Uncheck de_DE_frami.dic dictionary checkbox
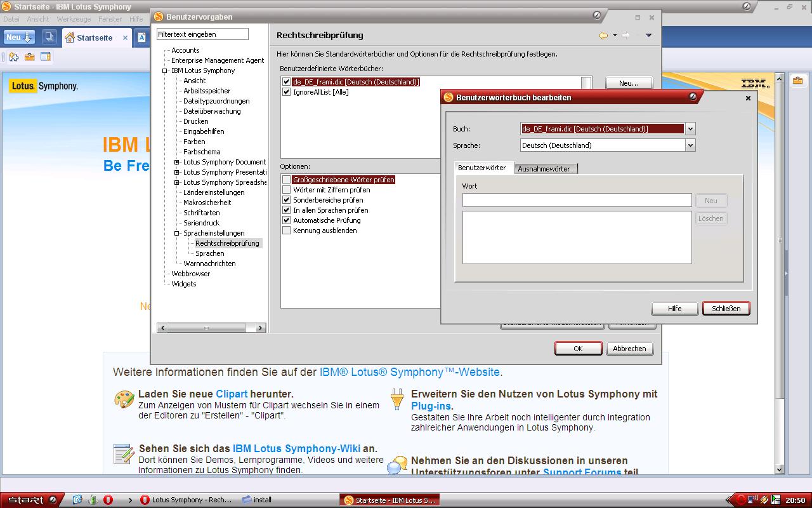The image size is (812, 508). click(287, 82)
